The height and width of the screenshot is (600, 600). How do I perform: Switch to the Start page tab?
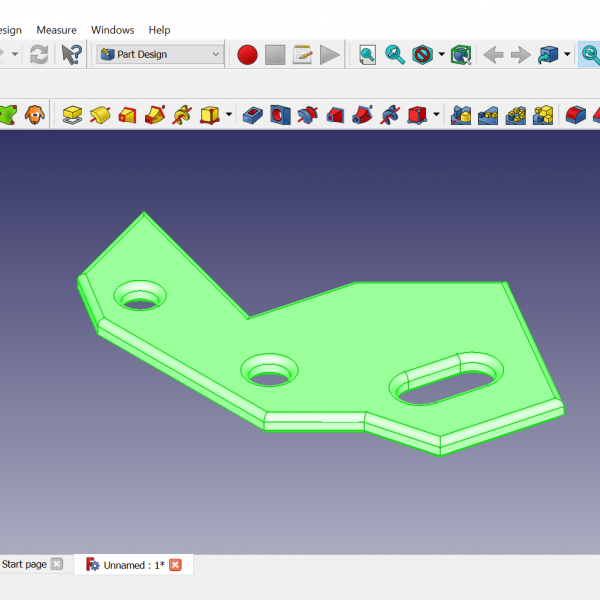(24, 565)
